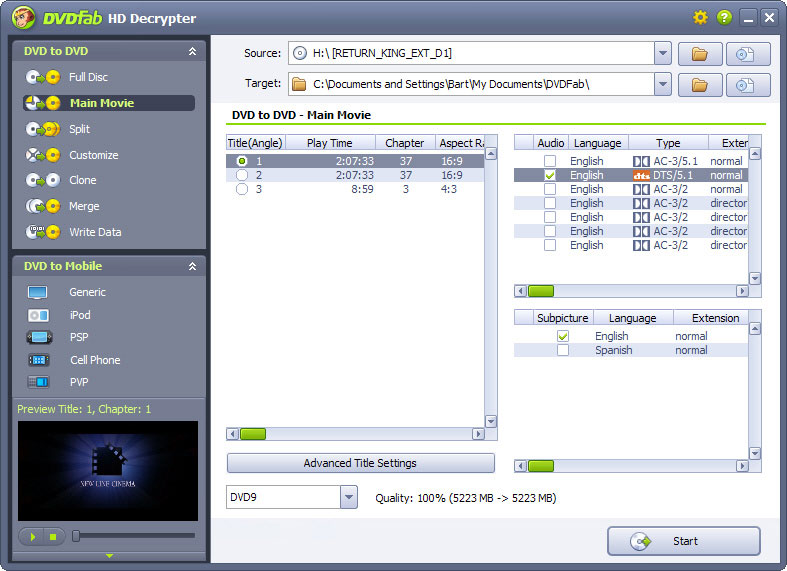Click the DVDFab monkey logo icon
The height and width of the screenshot is (571, 787).
24,18
